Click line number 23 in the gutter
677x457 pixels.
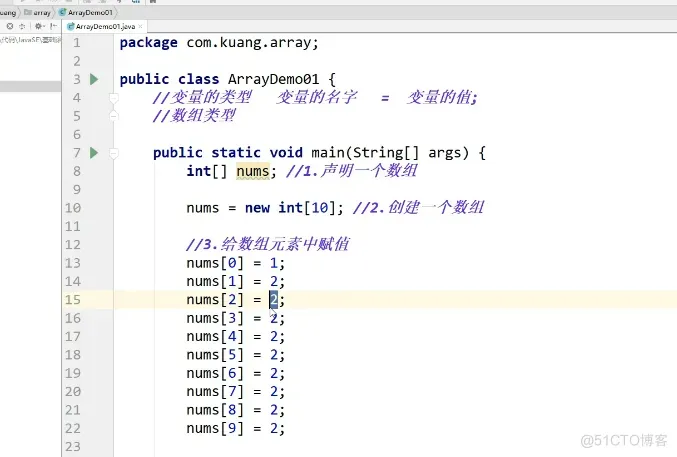(73, 447)
